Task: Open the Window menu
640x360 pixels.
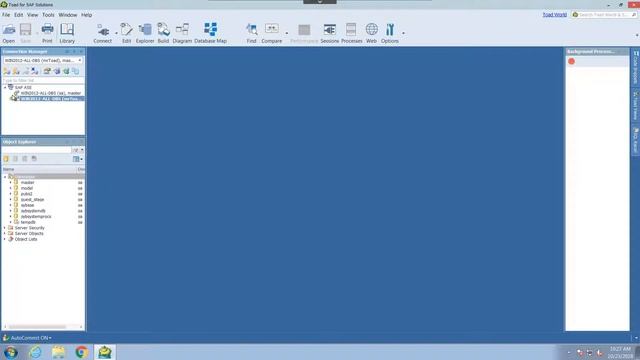Action: (68, 15)
